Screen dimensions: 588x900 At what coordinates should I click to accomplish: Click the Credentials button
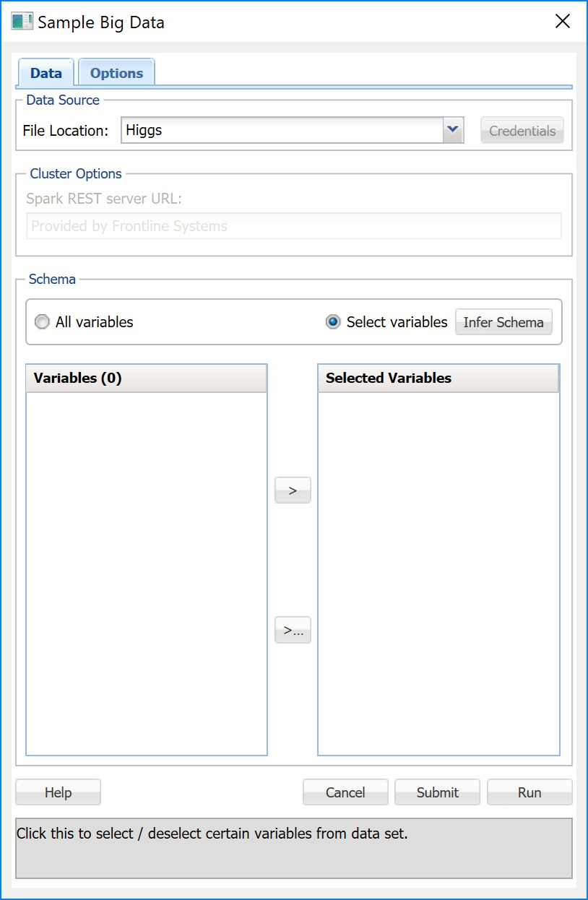(x=522, y=131)
